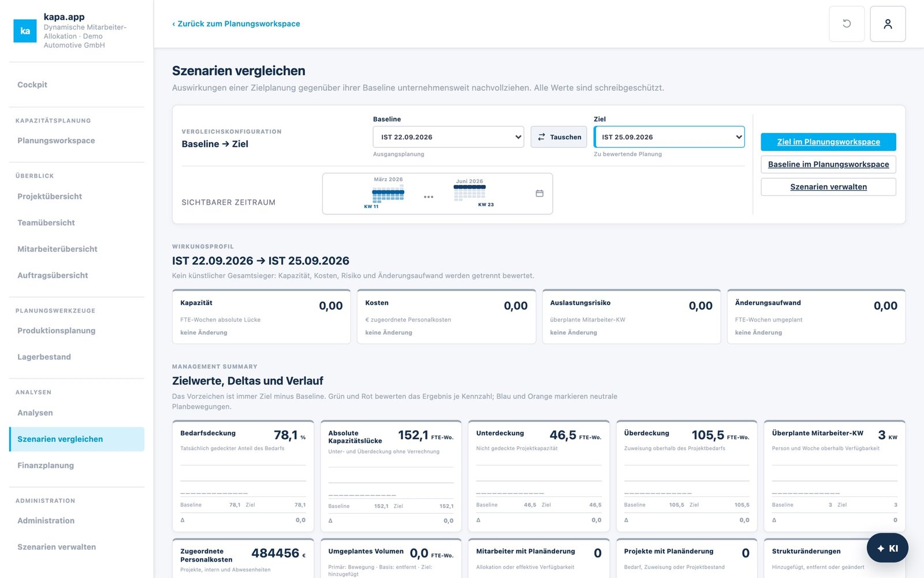Image resolution: width=924 pixels, height=578 pixels.
Task: Open Finanzplanung in the sidebar
Action: (x=77, y=465)
